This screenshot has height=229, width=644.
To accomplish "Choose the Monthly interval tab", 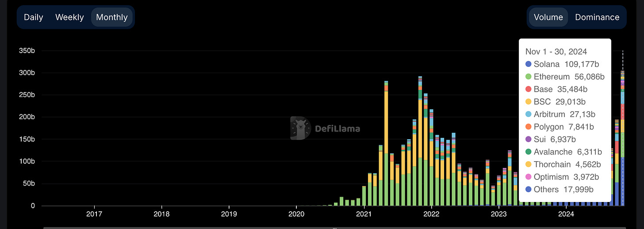I will (x=112, y=17).
